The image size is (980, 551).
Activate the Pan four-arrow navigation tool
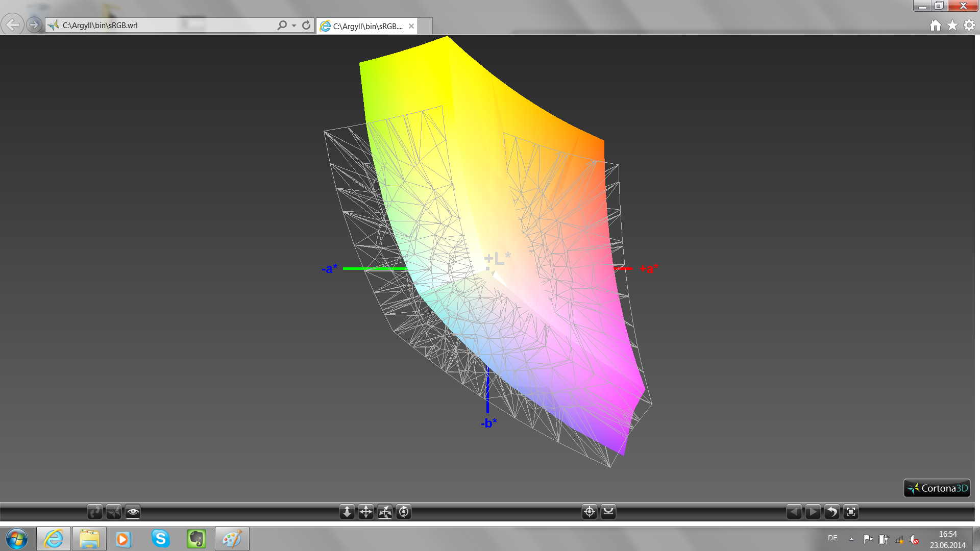point(366,512)
